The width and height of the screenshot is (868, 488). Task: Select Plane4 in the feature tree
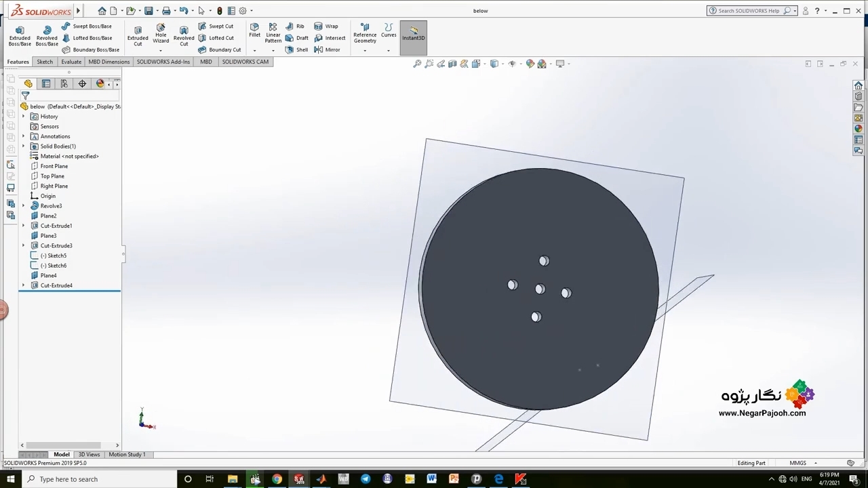coord(48,276)
